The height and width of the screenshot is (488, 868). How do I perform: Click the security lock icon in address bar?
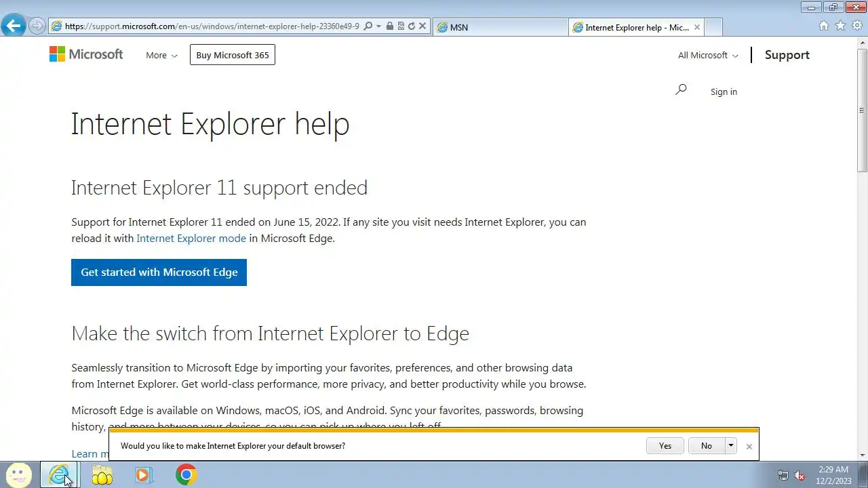coord(389,26)
